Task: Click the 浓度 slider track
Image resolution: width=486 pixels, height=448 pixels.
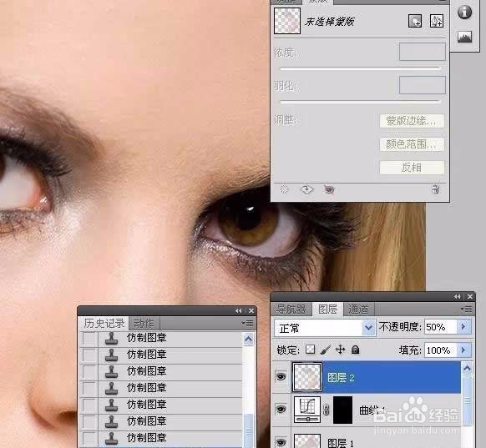Action: point(360,68)
